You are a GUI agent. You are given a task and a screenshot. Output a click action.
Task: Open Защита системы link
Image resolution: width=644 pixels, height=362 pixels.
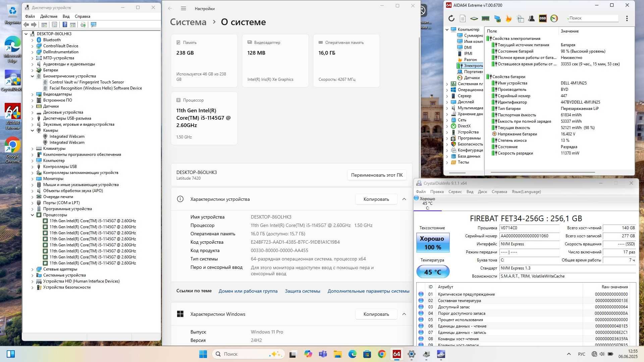(302, 291)
